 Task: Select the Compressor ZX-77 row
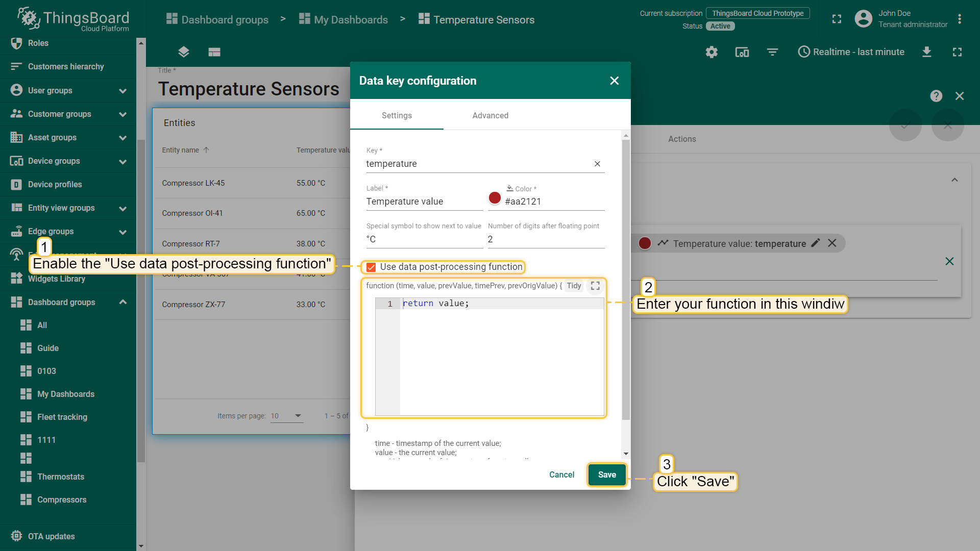(x=252, y=305)
